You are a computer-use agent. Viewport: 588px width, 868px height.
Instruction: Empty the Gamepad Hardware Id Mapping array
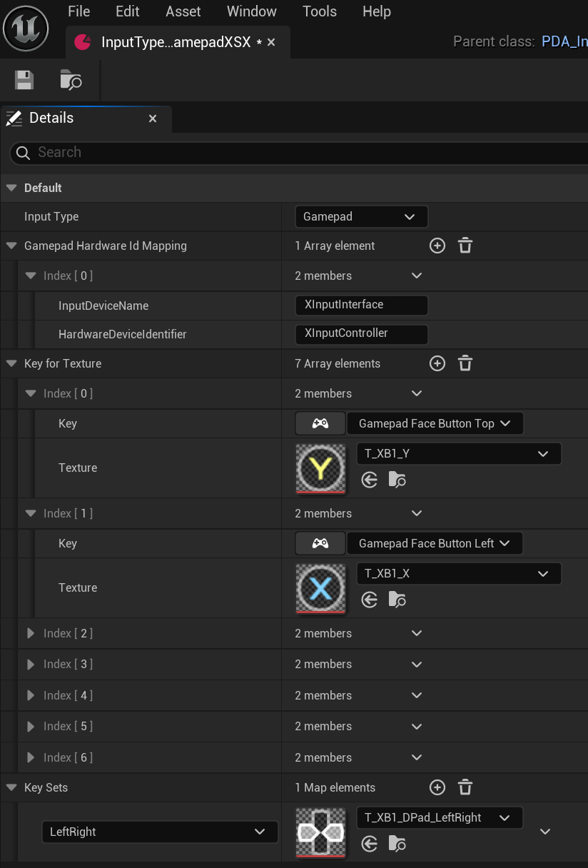[x=465, y=246]
